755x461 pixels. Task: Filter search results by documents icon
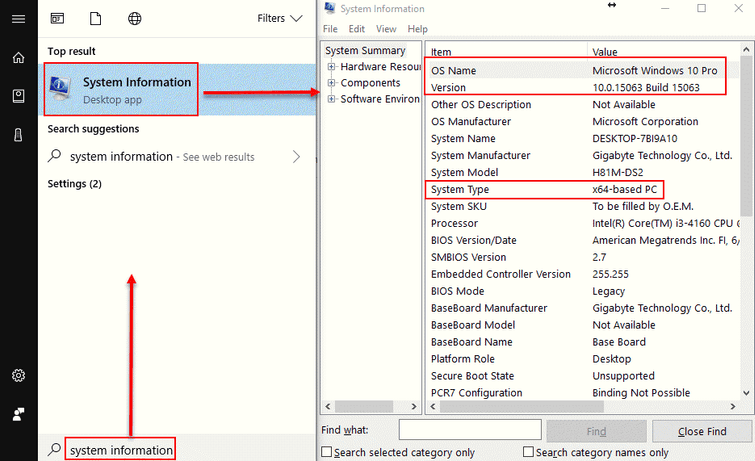[x=96, y=18]
